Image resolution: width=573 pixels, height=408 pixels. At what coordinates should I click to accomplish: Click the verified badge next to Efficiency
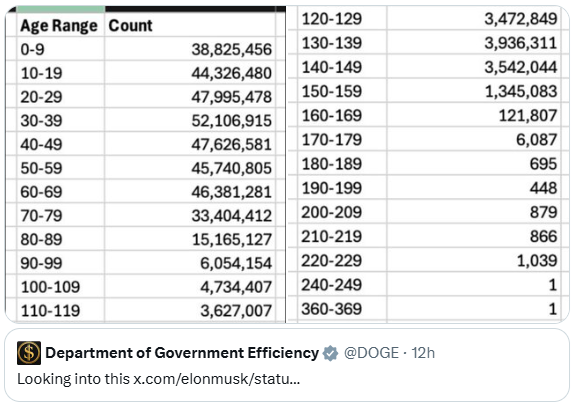point(330,353)
